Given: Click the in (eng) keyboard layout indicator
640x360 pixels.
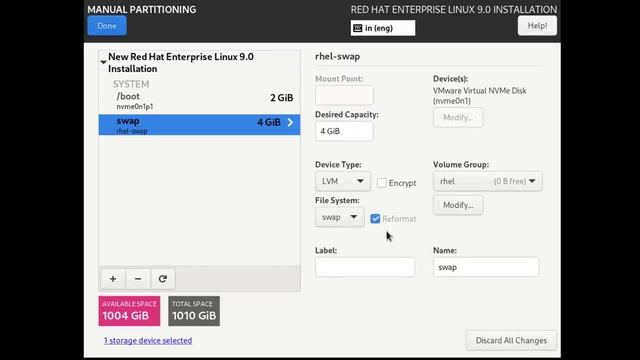Looking at the screenshot, I should tap(383, 28).
